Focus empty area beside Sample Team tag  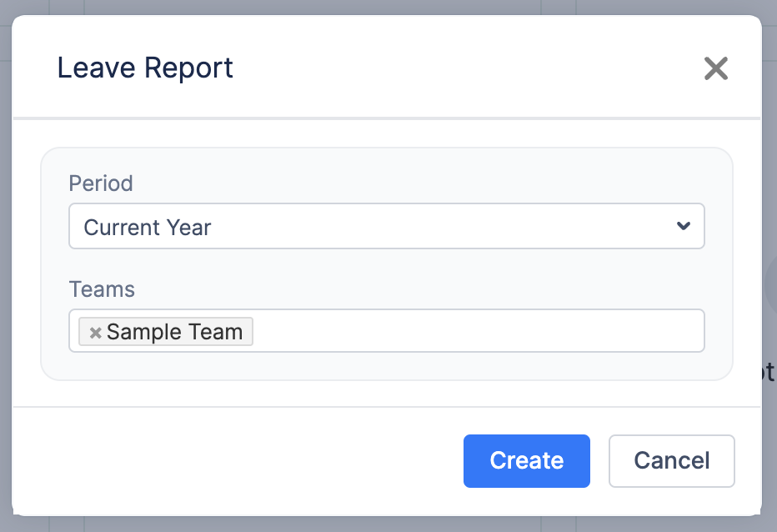coord(475,331)
